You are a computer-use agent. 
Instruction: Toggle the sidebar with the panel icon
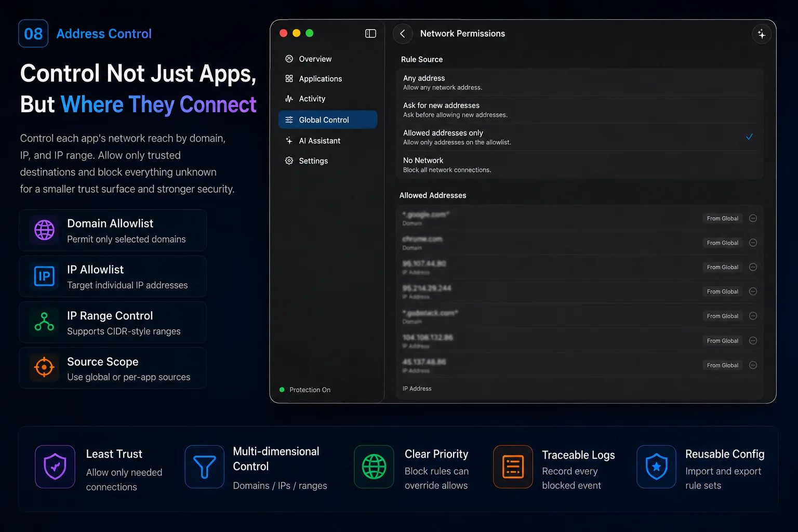tap(370, 33)
